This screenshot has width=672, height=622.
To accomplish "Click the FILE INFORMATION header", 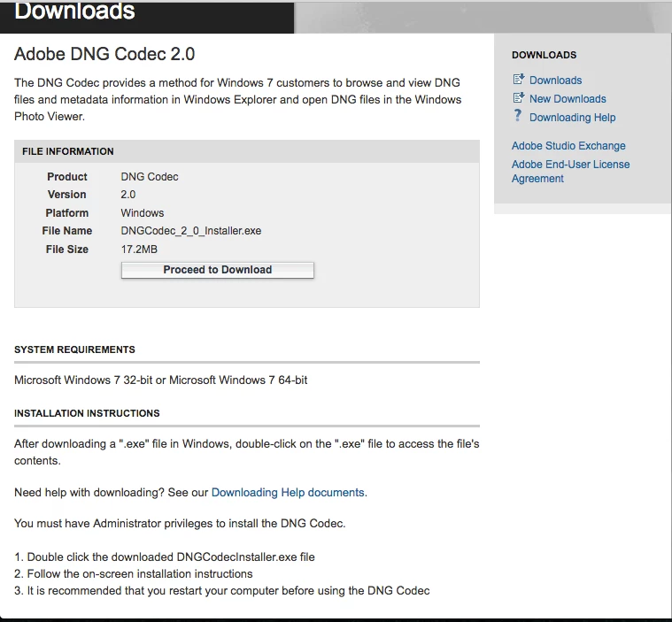I will (x=67, y=151).
